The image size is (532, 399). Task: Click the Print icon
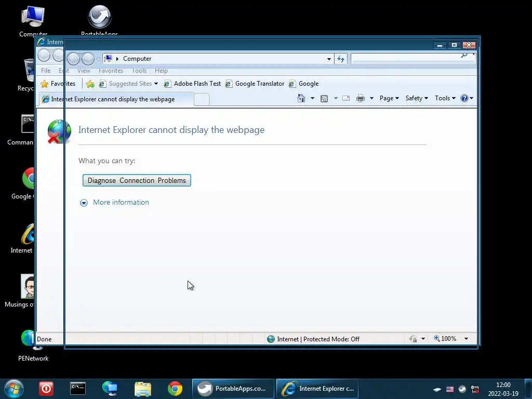tap(361, 98)
